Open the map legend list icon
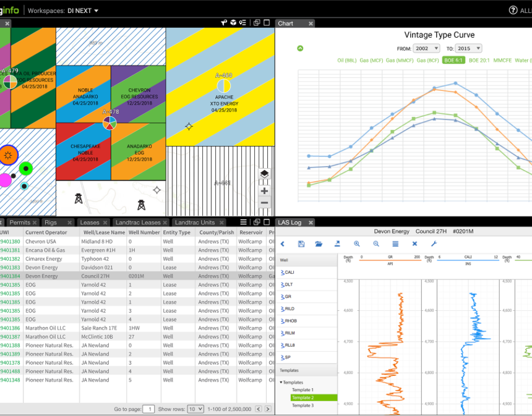Viewport: 532px width, 416px height. click(x=242, y=23)
